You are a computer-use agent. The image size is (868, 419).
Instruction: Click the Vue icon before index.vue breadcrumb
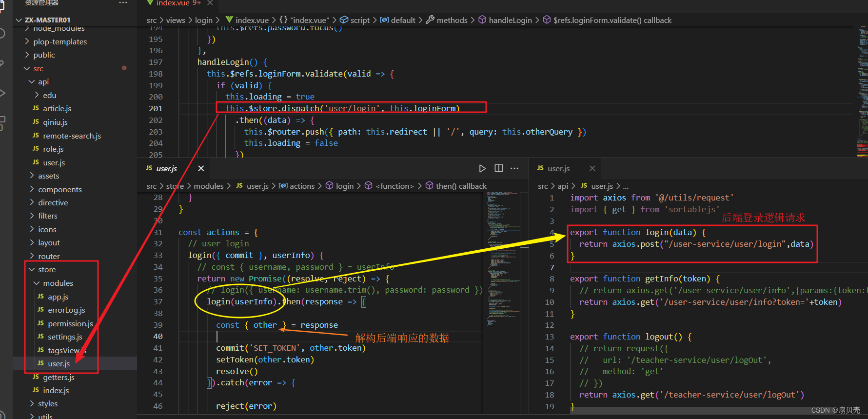pos(229,20)
